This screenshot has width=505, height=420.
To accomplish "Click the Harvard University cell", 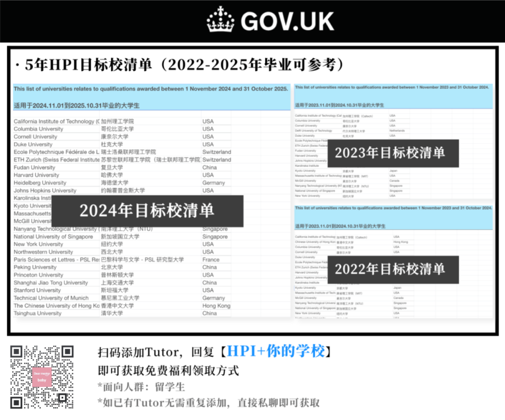I will pyautogui.click(x=36, y=175).
